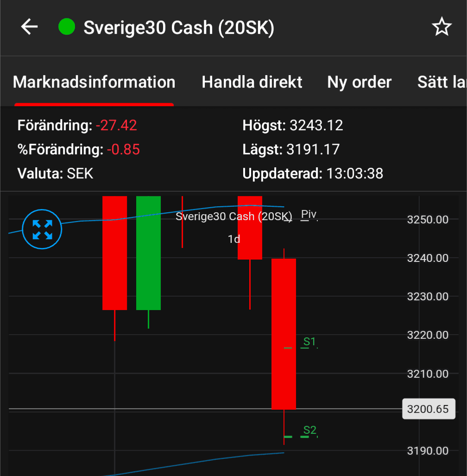Click the Uppdaterad time 13:03:38
Screen dimensions: 467x476
[x=355, y=174]
